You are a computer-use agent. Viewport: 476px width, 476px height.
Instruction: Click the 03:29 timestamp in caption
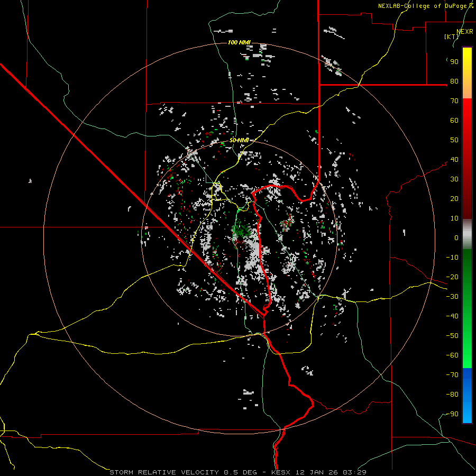pyautogui.click(x=355, y=472)
